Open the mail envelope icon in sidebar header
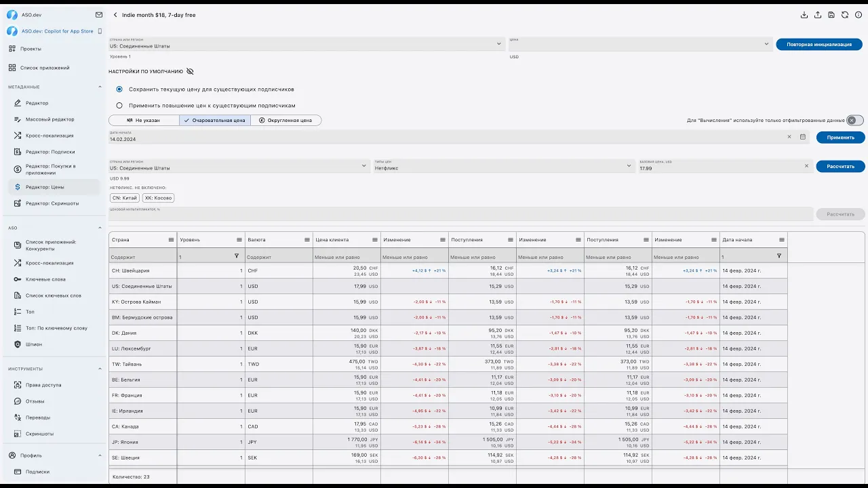Screen dimensions: 868x488 point(99,14)
